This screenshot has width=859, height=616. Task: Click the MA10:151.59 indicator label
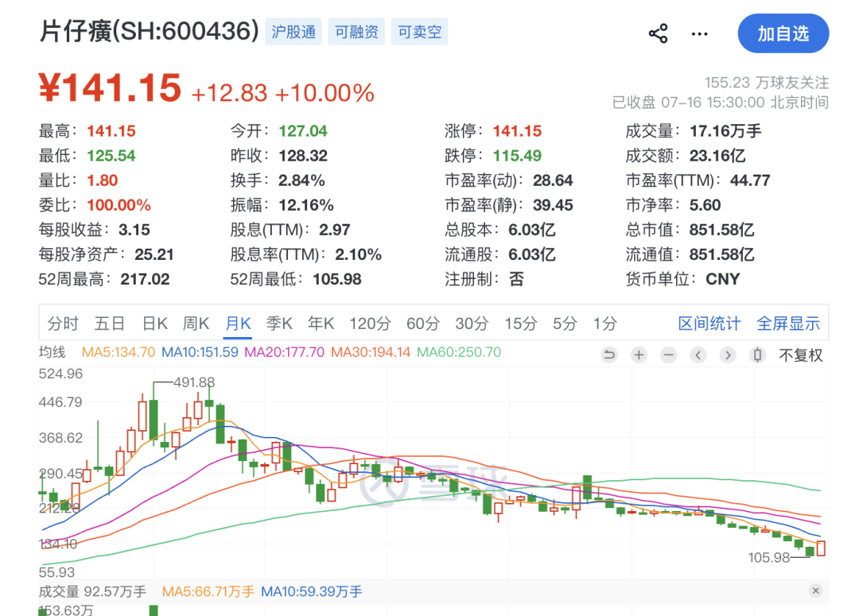[200, 352]
